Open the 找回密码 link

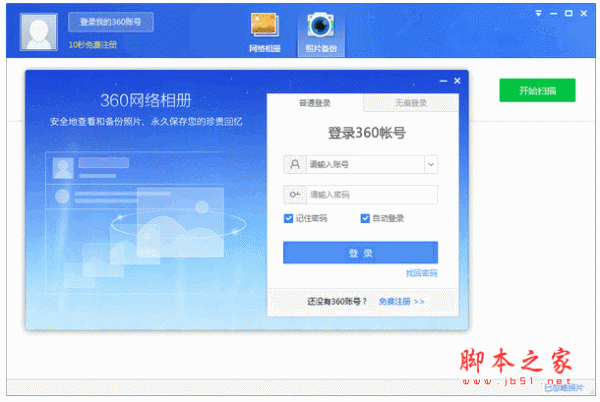click(x=421, y=273)
